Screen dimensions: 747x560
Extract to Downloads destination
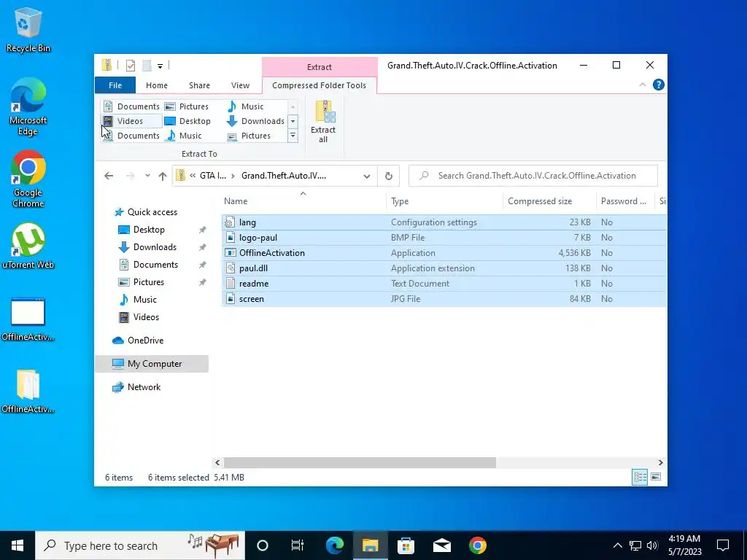256,121
